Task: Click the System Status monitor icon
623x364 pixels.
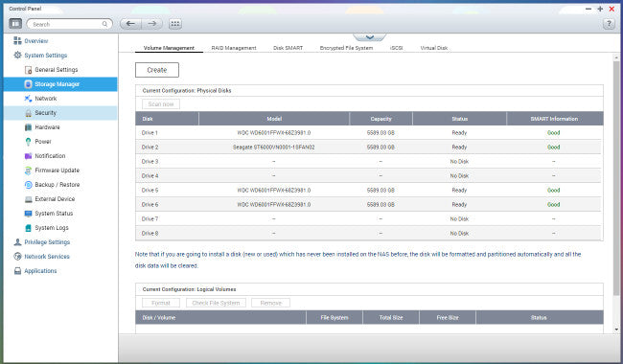Action: 28,214
